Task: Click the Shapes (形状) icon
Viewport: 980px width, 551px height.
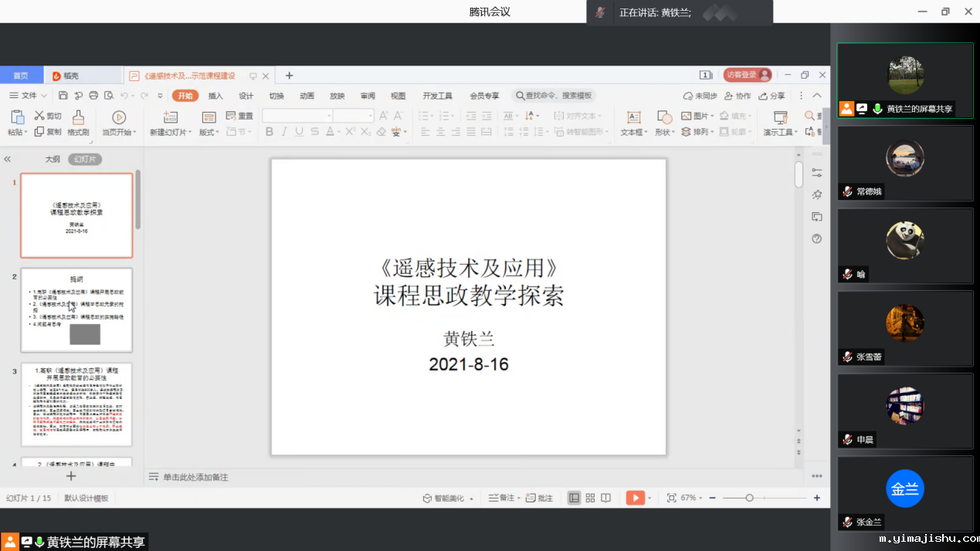Action: pyautogui.click(x=663, y=117)
